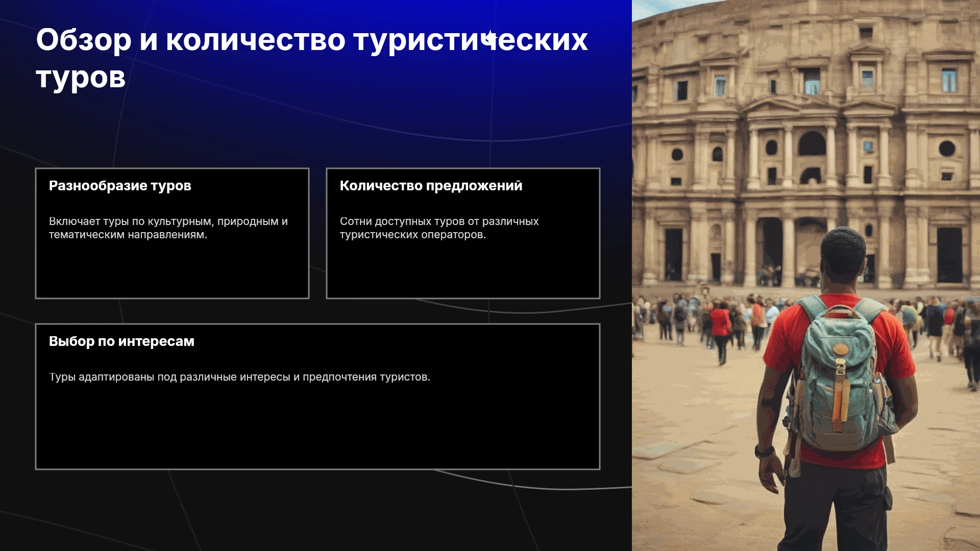The width and height of the screenshot is (980, 551).
Task: Select the word "туров" on title's second line
Action: 81,78
